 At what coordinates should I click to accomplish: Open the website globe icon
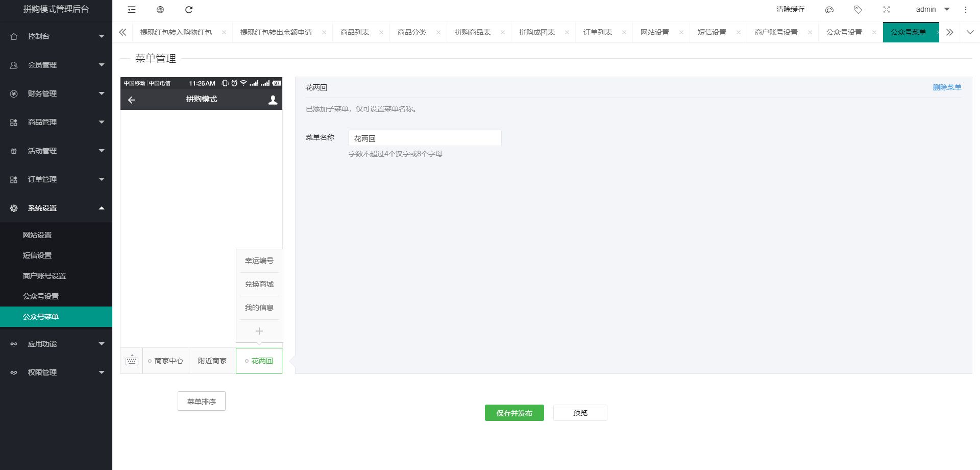[160, 10]
